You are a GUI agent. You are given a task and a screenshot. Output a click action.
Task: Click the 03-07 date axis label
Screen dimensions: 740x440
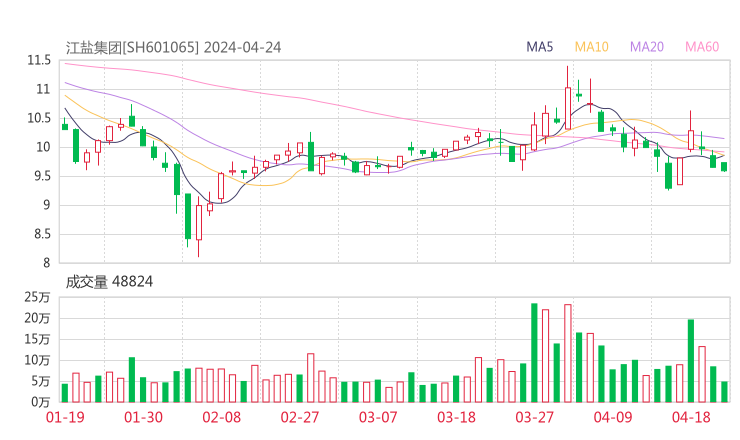378,417
